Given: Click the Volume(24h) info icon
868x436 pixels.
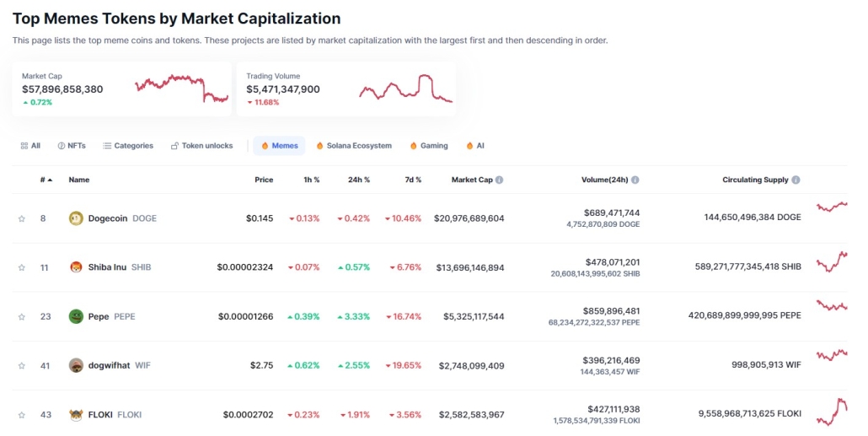Looking at the screenshot, I should point(635,180).
